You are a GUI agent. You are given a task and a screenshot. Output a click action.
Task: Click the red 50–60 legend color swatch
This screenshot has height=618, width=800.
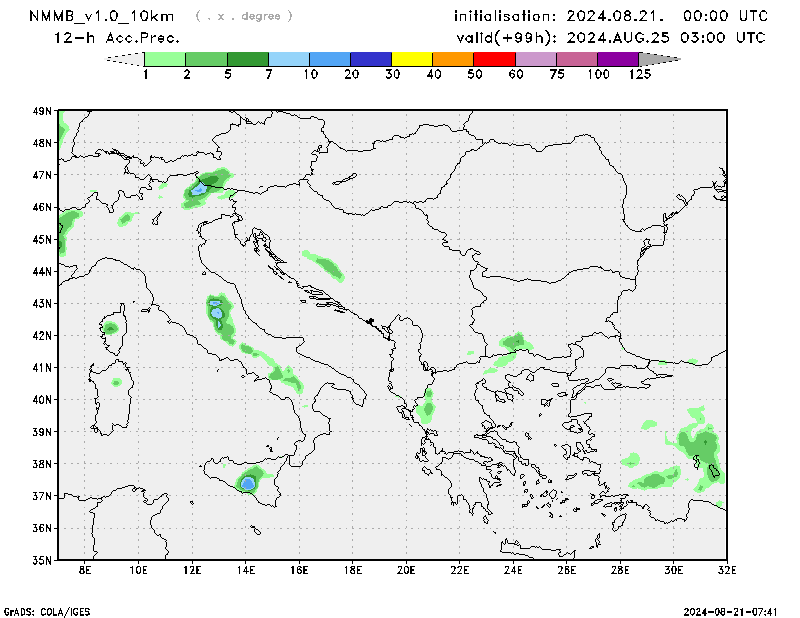point(494,59)
